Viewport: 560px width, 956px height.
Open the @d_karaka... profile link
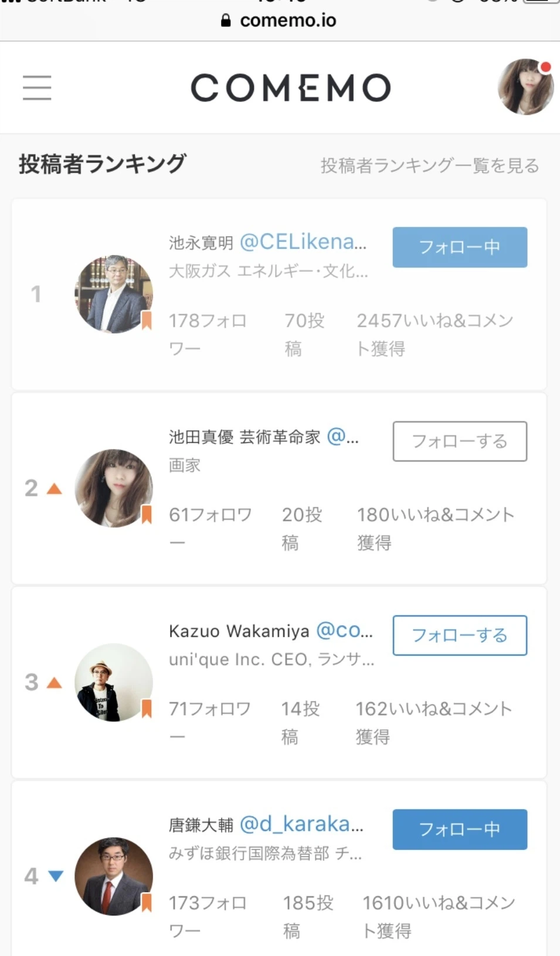click(x=301, y=824)
